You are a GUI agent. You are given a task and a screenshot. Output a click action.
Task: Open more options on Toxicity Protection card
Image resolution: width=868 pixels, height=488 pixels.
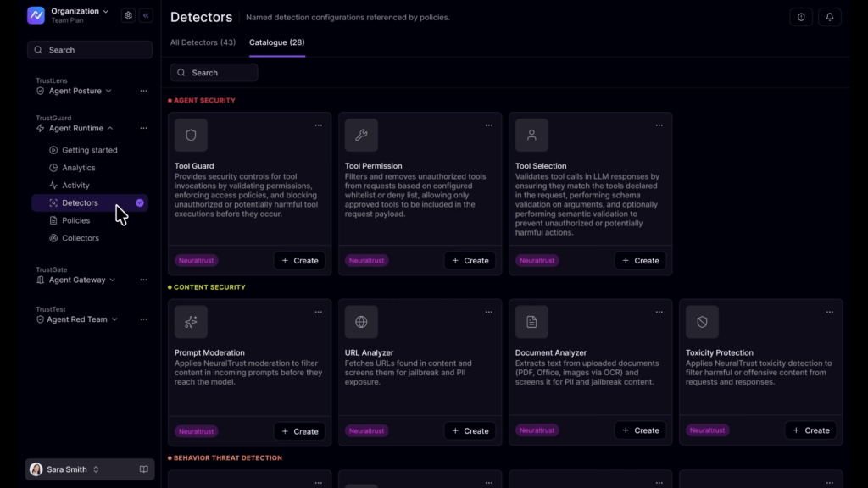[830, 312]
